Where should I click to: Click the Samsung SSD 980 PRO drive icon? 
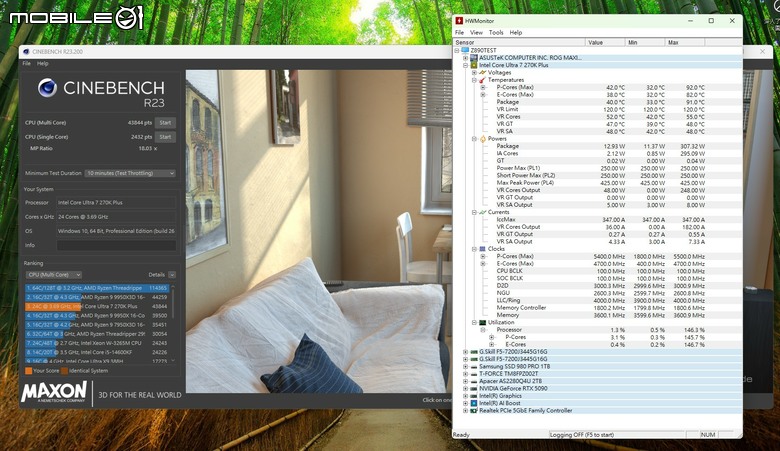point(474,366)
